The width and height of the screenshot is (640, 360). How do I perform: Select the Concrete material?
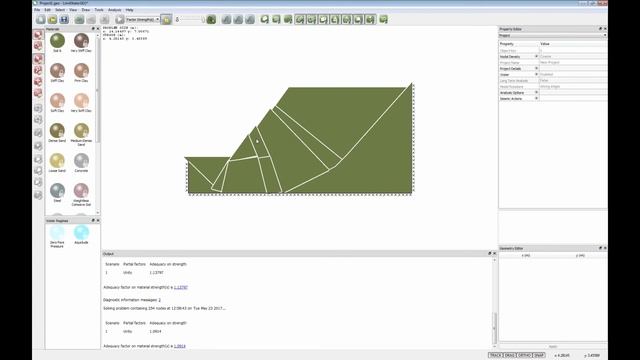point(81,162)
